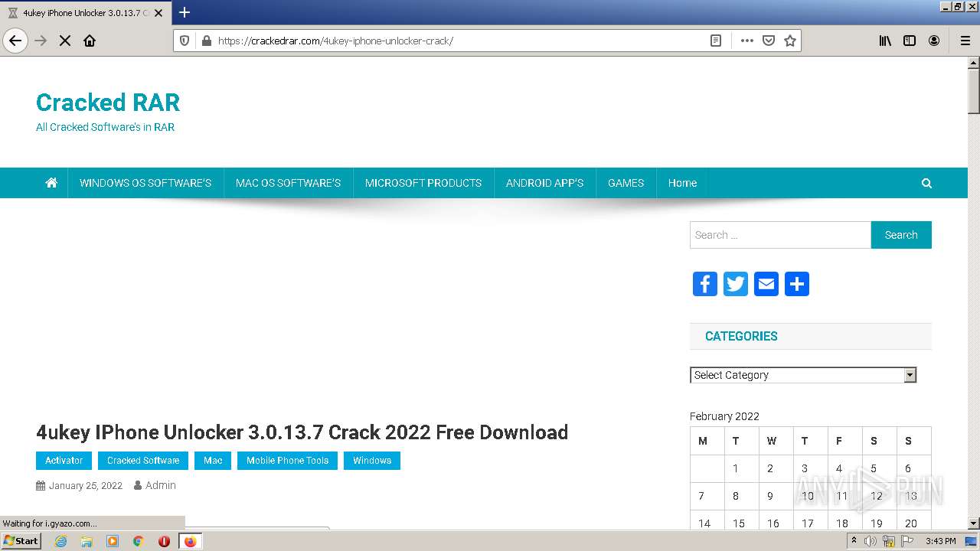Show hidden system tray icons arrow
Image resolution: width=980 pixels, height=551 pixels.
pyautogui.click(x=854, y=541)
